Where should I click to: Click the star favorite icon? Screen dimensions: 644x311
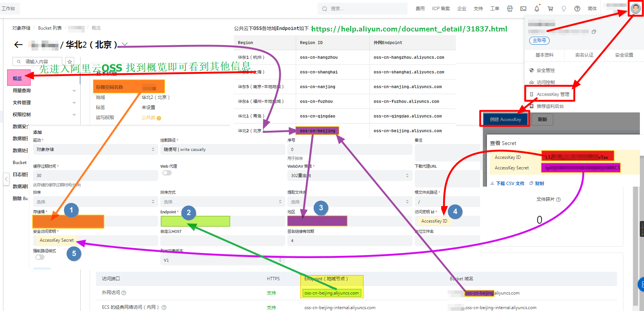[70, 61]
